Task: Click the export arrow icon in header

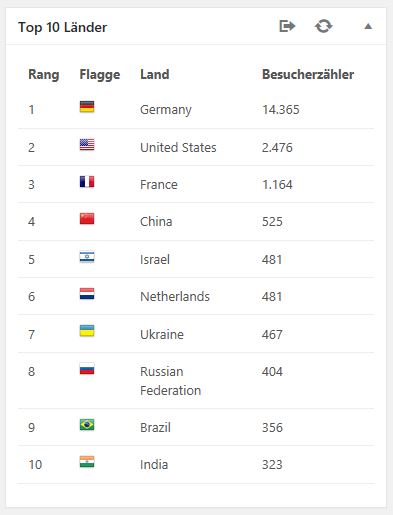Action: 287,26
